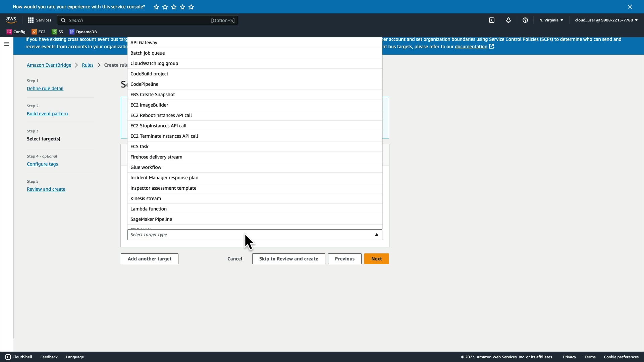Viewport: 644px width, 362px height.
Task: Go to Build event pattern step
Action: click(x=47, y=114)
